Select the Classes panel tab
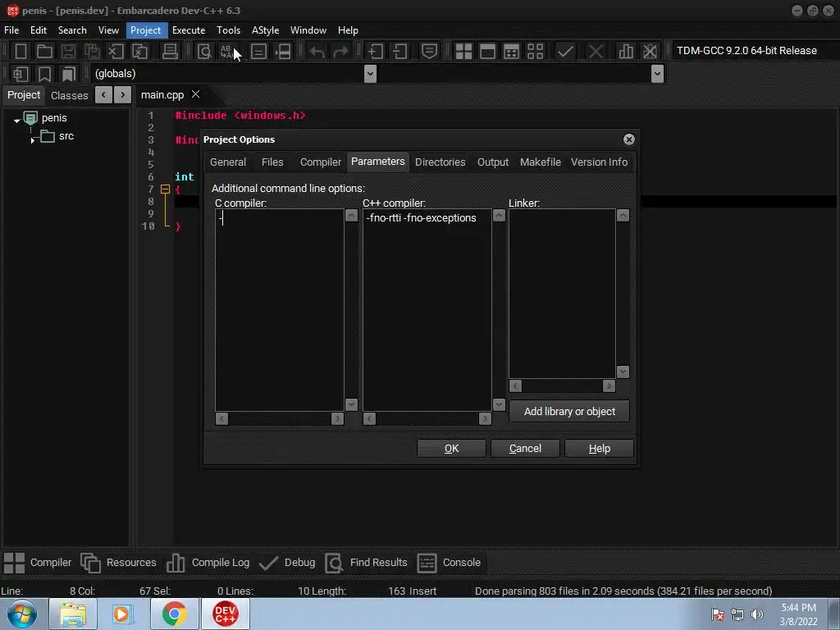 point(69,95)
